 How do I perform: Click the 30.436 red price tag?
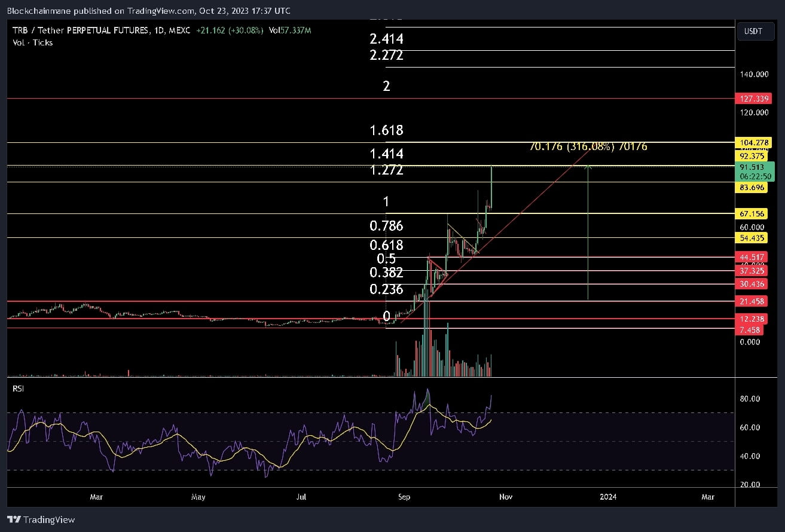(x=753, y=285)
